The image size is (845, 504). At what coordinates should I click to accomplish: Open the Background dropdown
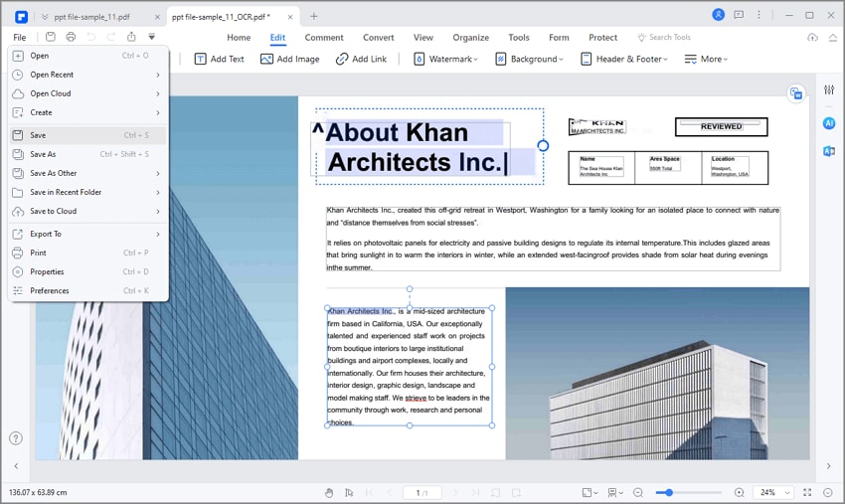529,59
